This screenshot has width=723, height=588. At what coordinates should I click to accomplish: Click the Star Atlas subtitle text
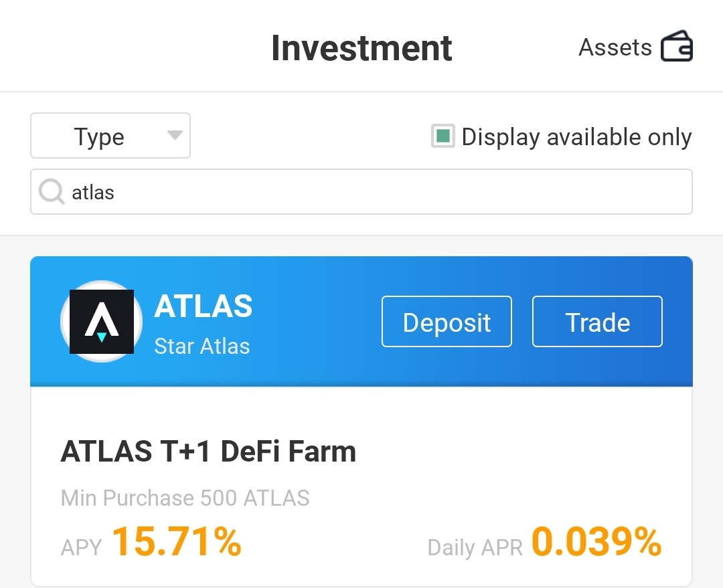(x=202, y=347)
